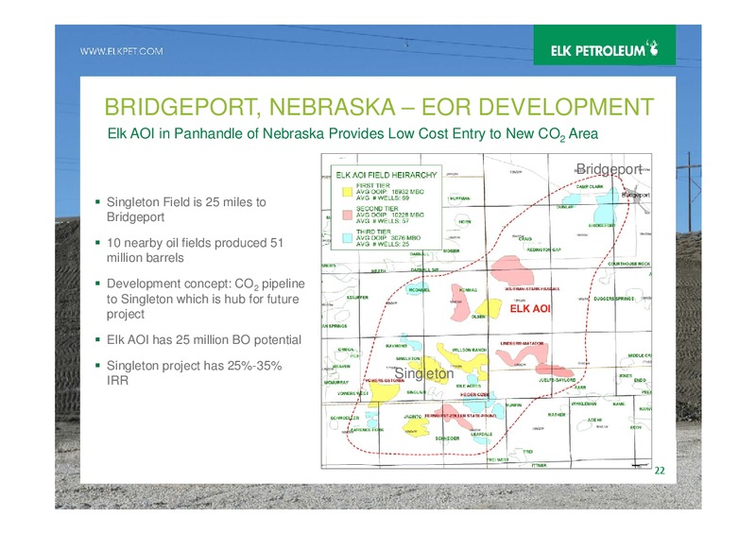Screen dimensions: 756x534
Task: Click the 'JUELFS-GAYLORD' field label
Action: point(557,380)
